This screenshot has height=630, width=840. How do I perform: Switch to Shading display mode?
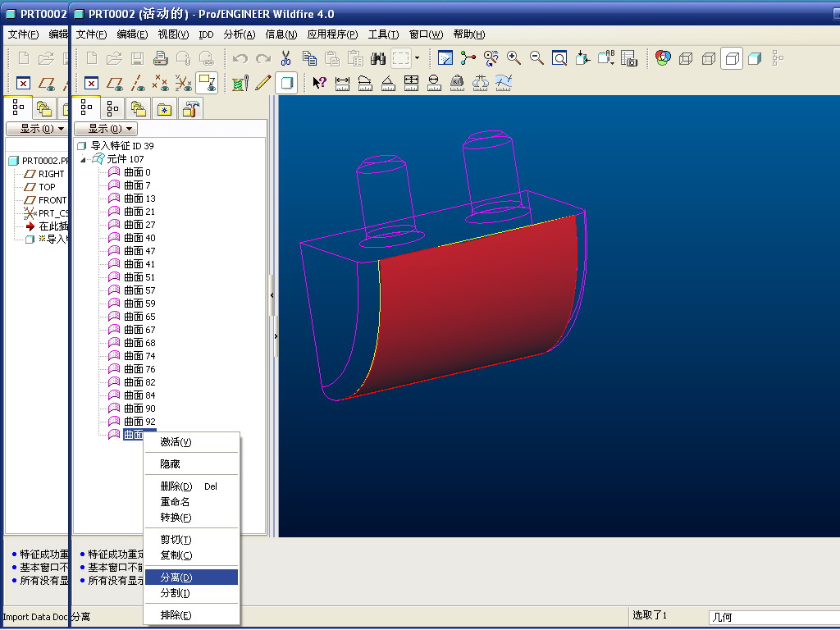coord(755,58)
